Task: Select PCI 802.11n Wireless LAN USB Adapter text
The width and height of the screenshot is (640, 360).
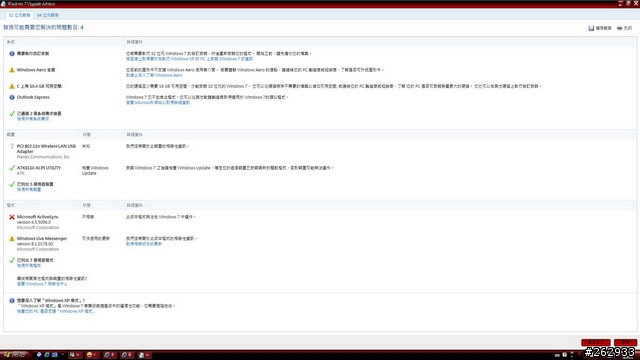Action: [x=46, y=149]
